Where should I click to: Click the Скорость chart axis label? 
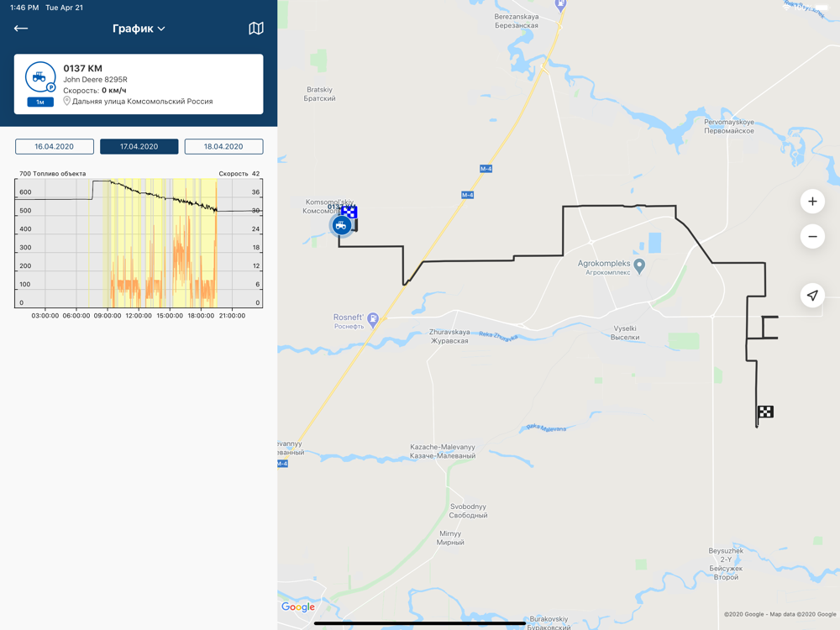(233, 174)
